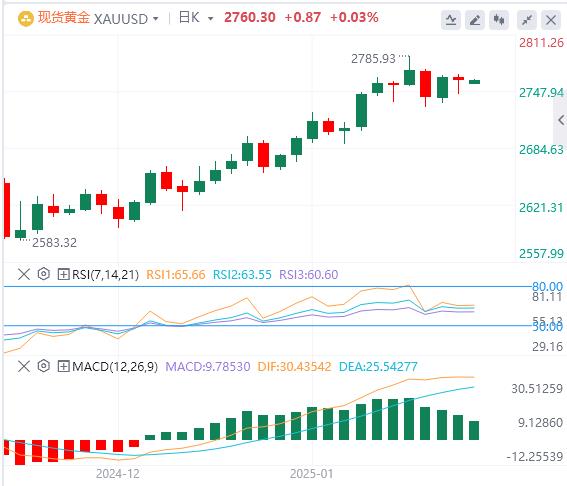Screen dimensions: 567x486
Task: Open the XAUUSD symbol dropdown arrow
Action: [x=156, y=18]
